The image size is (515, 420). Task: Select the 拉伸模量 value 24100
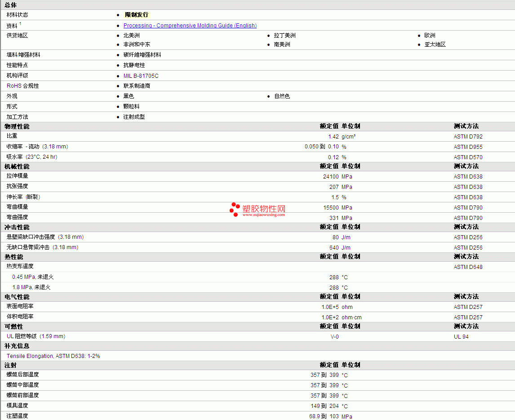point(331,177)
